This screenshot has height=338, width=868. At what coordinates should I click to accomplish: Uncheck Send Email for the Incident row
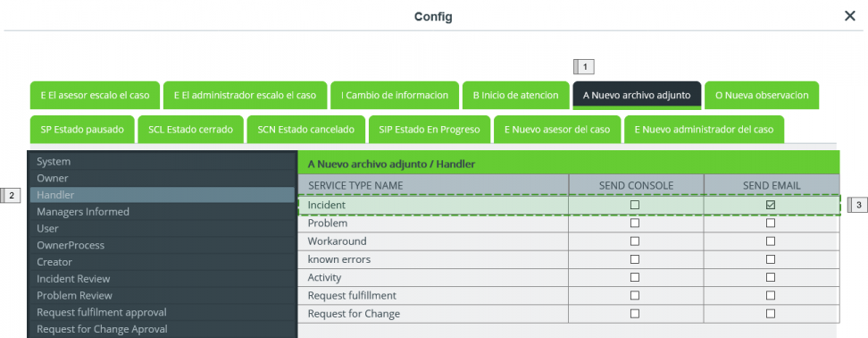tap(771, 205)
